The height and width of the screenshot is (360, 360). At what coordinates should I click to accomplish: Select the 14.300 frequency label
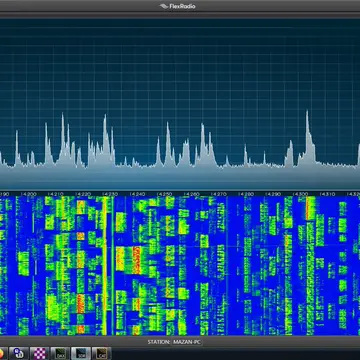(300, 194)
